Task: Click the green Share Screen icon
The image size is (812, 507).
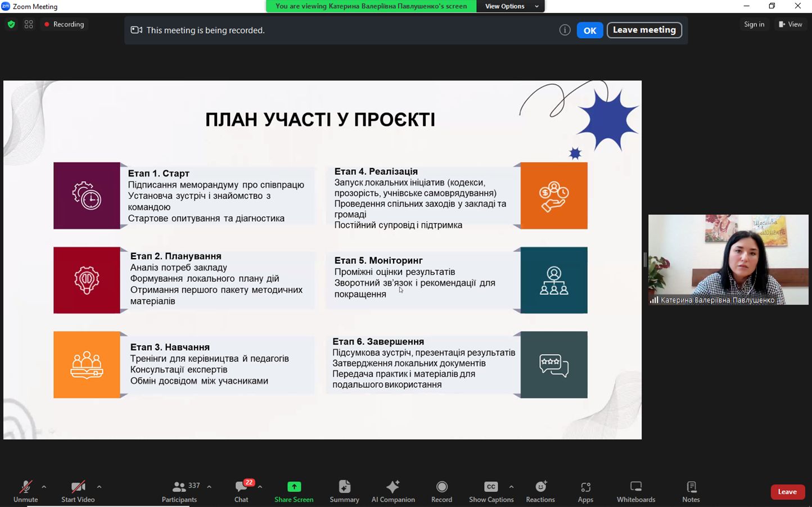Action: 294,487
